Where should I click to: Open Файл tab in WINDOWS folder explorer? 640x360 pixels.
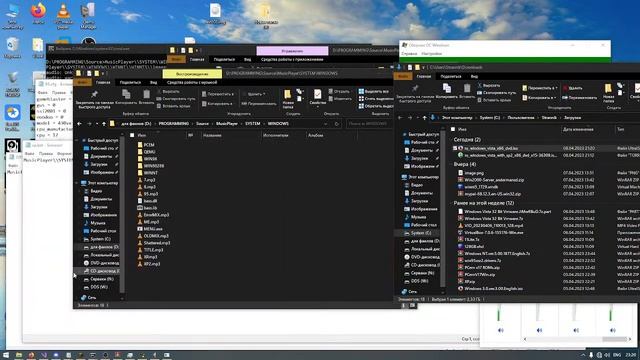pos(82,82)
